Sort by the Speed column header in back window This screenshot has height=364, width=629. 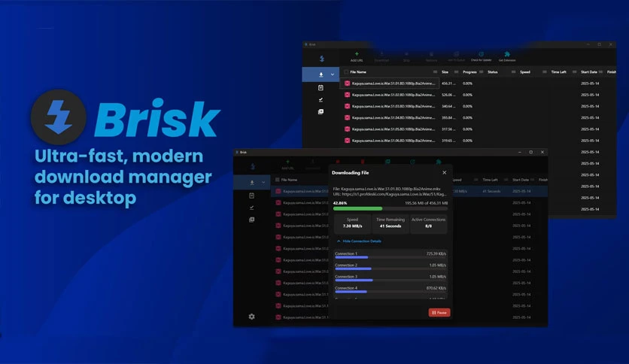pos(525,71)
